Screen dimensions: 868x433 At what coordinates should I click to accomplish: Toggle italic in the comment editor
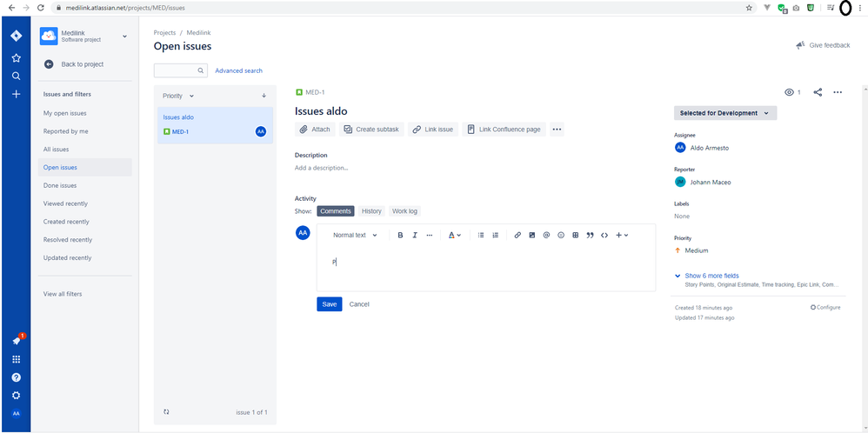(x=415, y=235)
